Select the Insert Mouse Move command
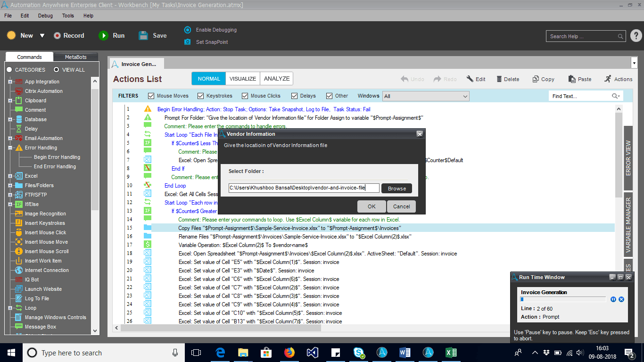Viewport: 644px width, 362px height. (x=46, y=242)
